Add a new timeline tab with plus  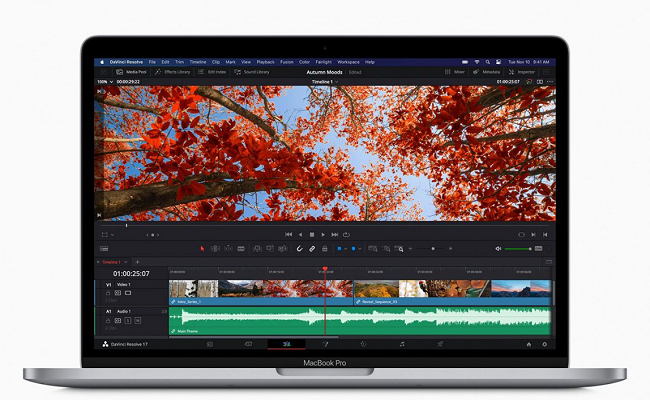point(137,262)
